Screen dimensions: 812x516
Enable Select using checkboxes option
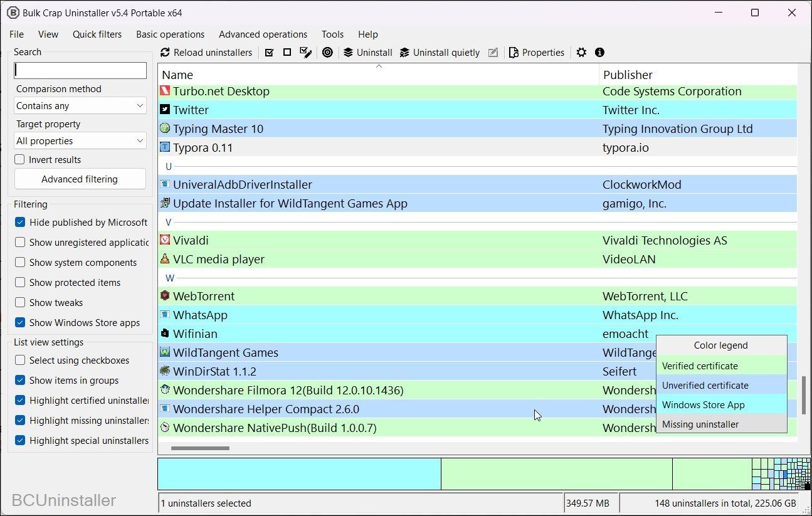point(20,361)
